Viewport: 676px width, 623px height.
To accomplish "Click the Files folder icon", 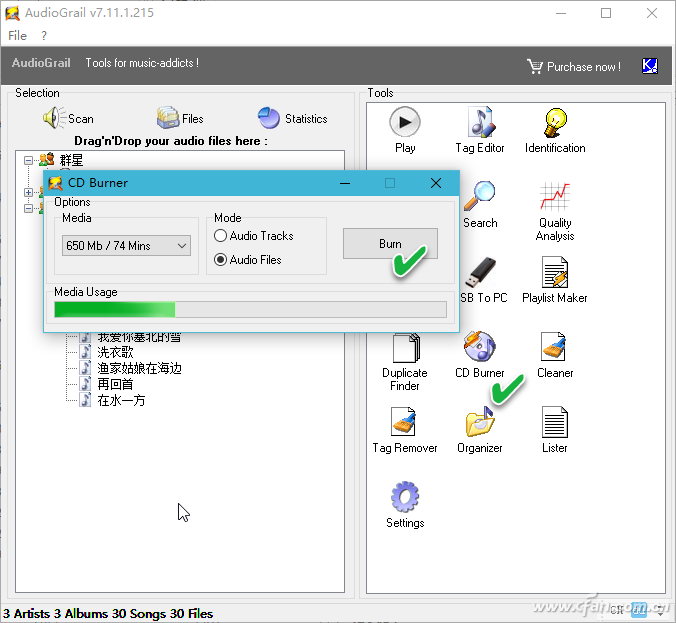I will [x=167, y=118].
